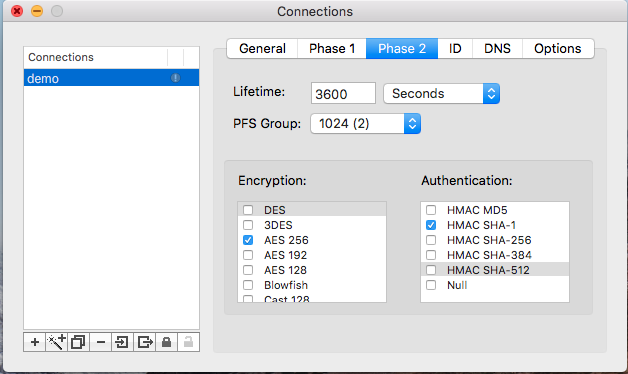
Task: Duplicate the selected connection icon
Action: (x=78, y=342)
